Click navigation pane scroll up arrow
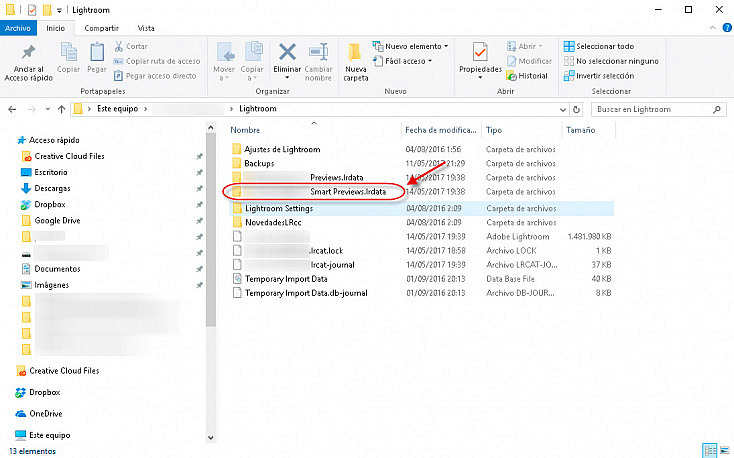This screenshot has width=734, height=458. [211, 127]
